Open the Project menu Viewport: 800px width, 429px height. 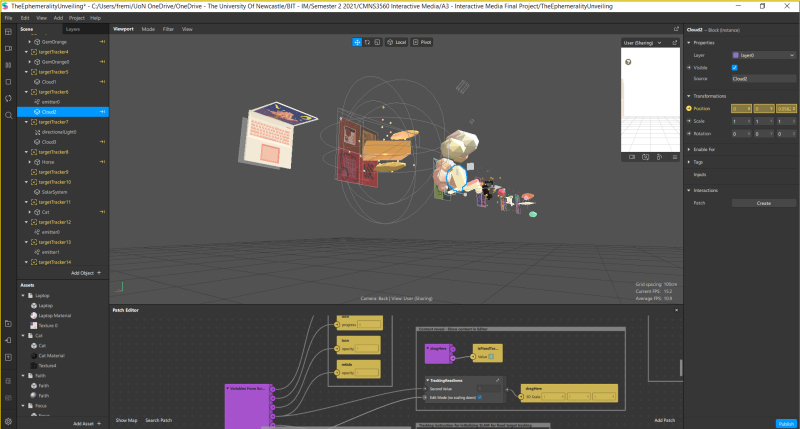[x=77, y=18]
